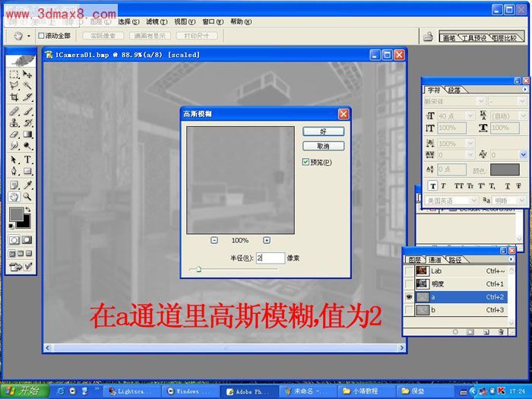Toggle visibility of the Lab channel
The image size is (532, 399).
pos(410,271)
